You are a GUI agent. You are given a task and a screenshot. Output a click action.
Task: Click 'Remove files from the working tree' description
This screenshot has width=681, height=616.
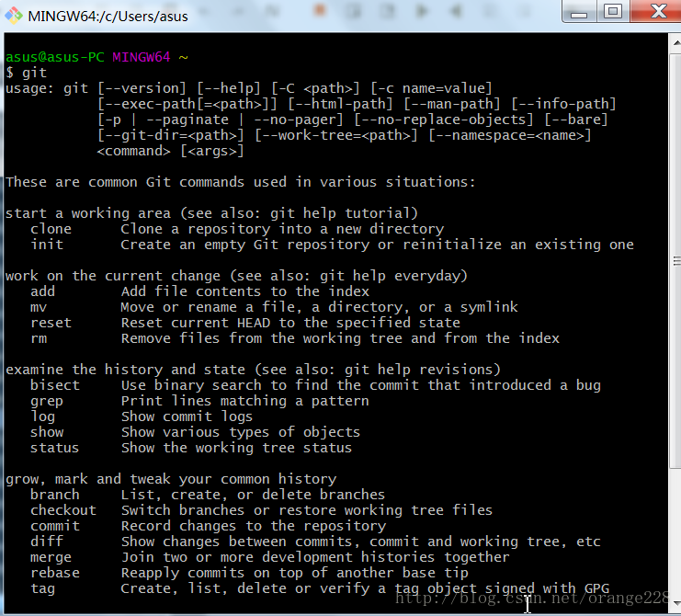click(340, 338)
